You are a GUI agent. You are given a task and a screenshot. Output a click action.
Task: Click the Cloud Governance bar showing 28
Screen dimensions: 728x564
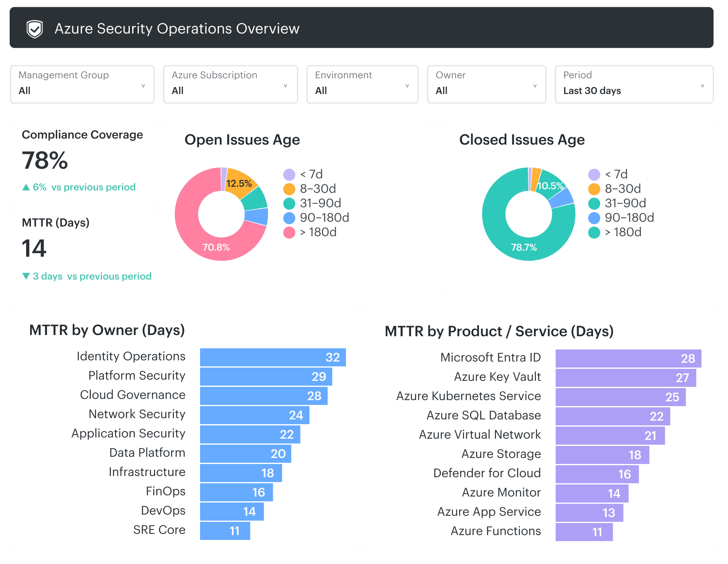(x=264, y=396)
